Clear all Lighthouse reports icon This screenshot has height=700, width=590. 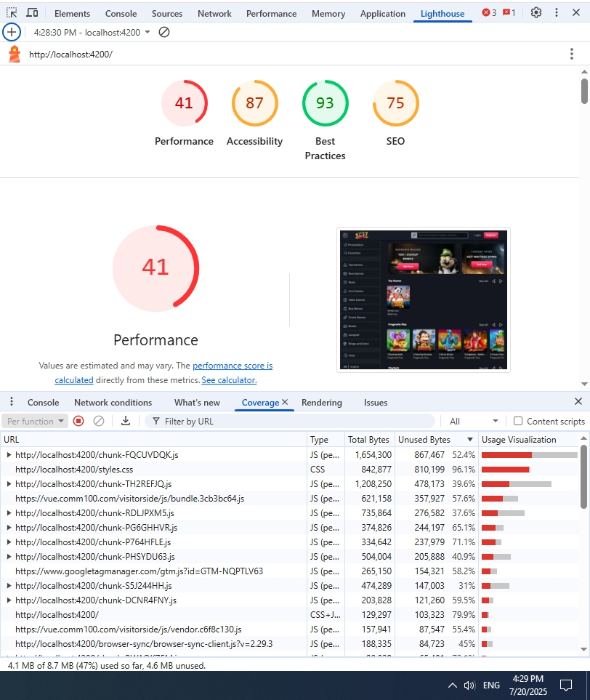click(164, 32)
